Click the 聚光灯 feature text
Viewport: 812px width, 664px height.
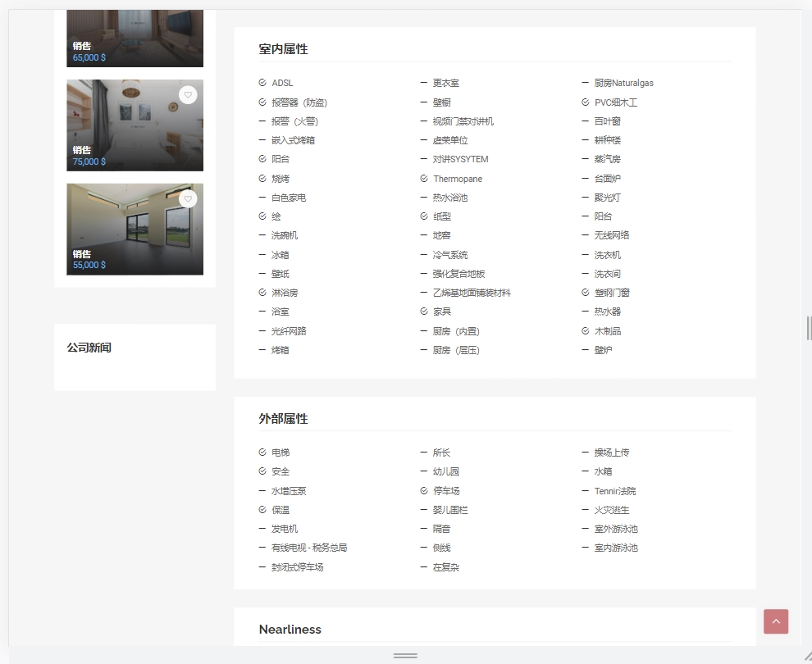[608, 198]
